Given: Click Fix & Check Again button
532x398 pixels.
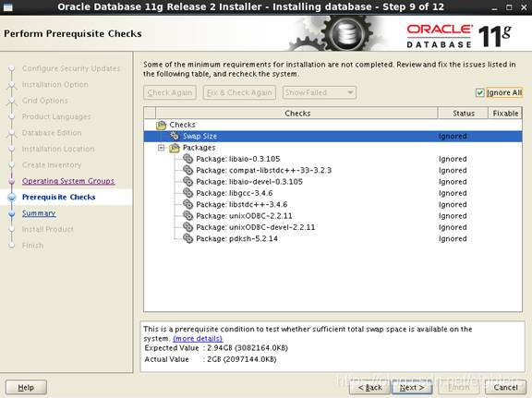Looking at the screenshot, I should pos(239,92).
